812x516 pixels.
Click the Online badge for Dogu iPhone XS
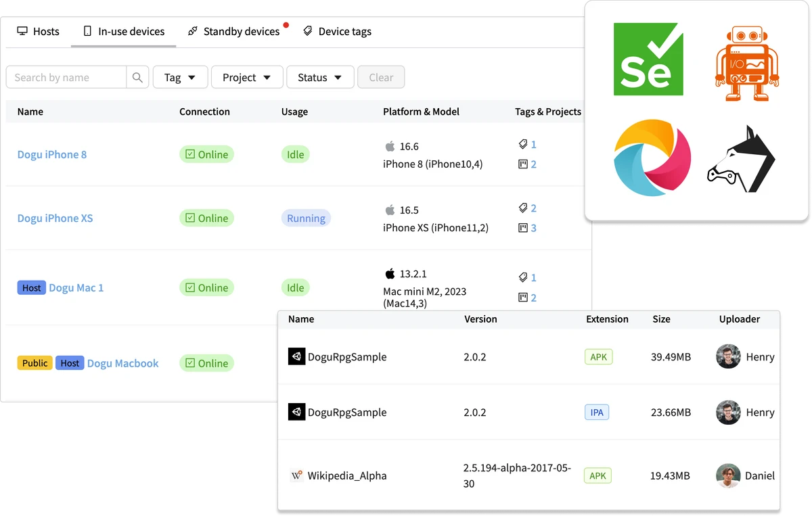pos(206,218)
